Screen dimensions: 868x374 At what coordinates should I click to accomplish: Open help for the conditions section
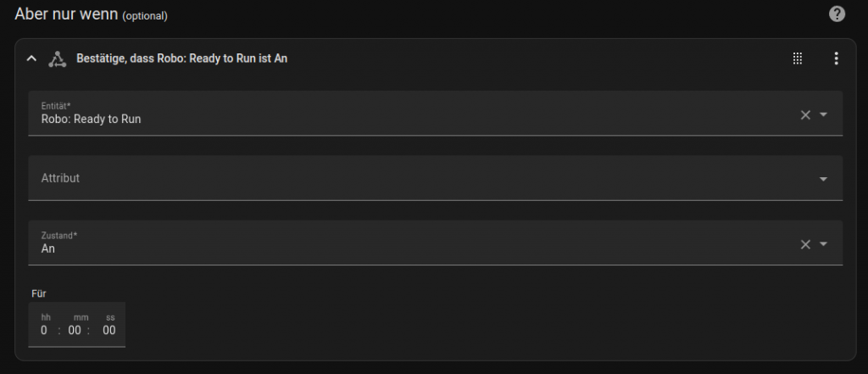(x=837, y=14)
